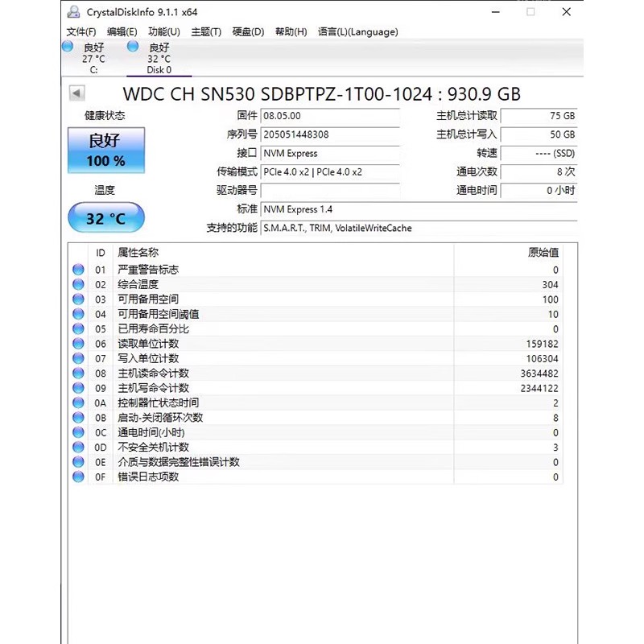Screen dimensions: 644x644
Task: Click the power on hours value 0 小时
Action: pyautogui.click(x=539, y=191)
